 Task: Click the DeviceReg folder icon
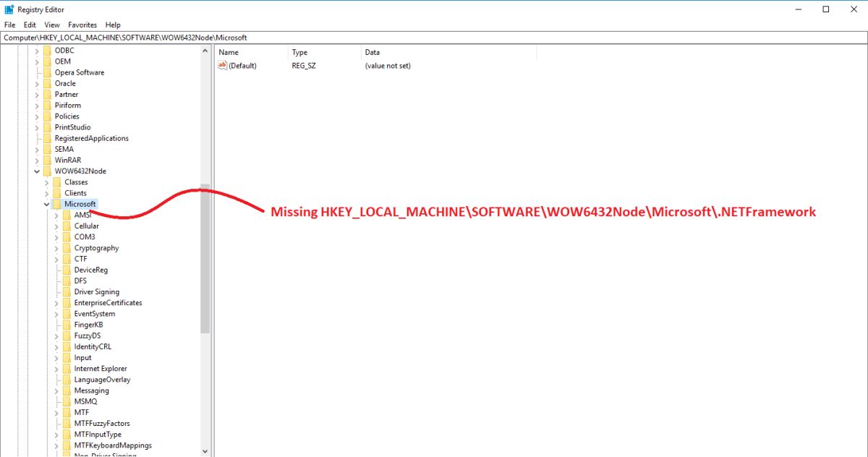point(67,270)
